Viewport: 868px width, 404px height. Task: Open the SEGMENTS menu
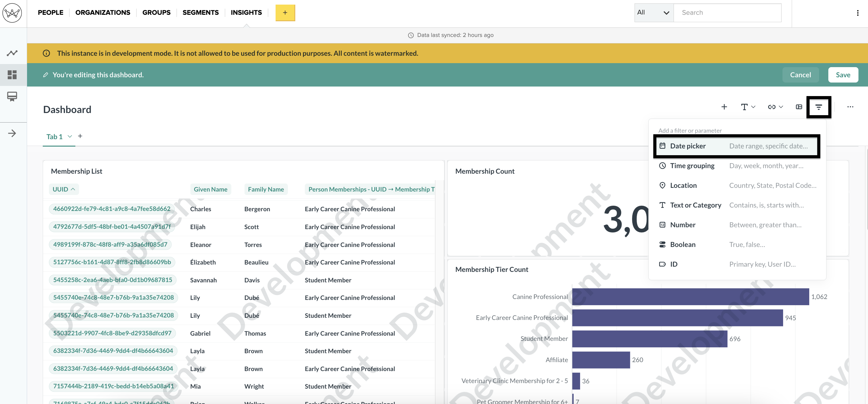coord(201,13)
